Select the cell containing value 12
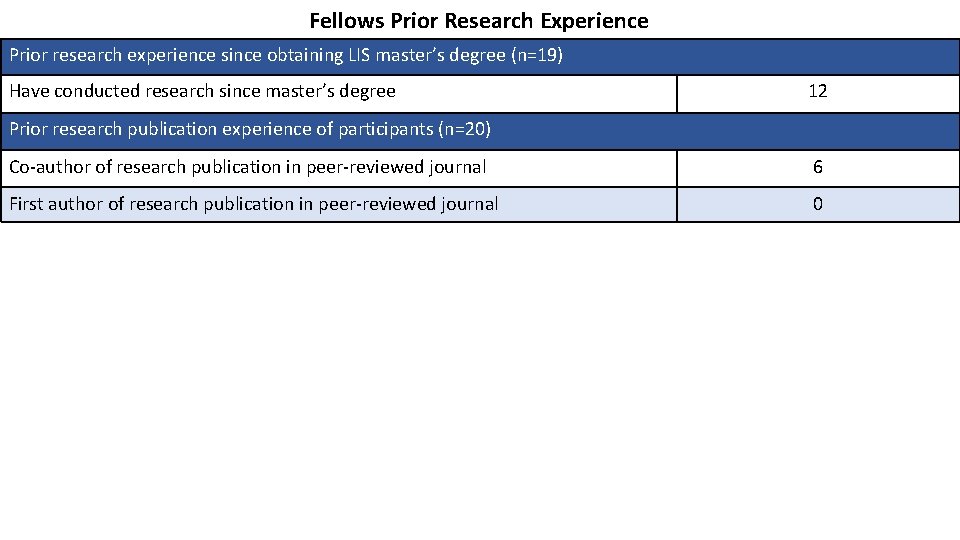 point(817,92)
